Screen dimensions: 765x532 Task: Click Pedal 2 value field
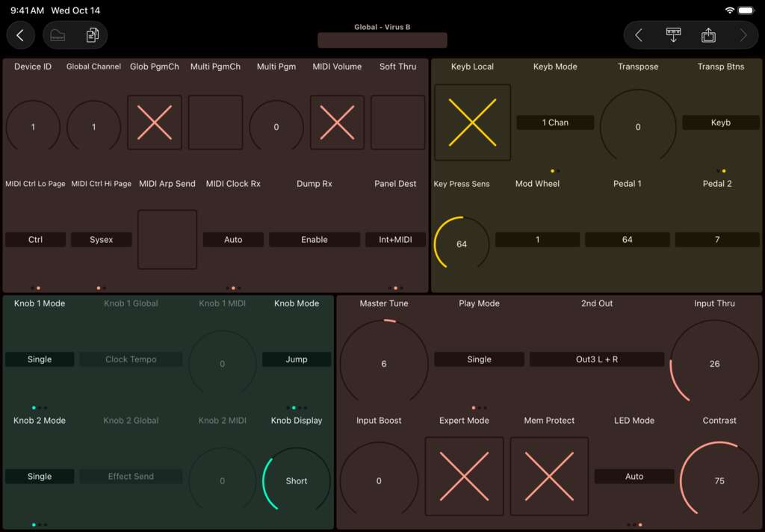716,240
